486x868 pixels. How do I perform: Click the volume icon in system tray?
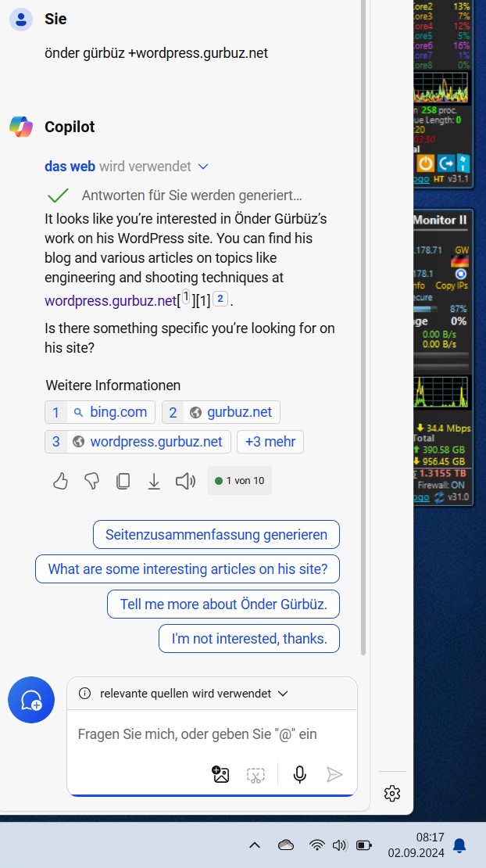pyautogui.click(x=339, y=845)
